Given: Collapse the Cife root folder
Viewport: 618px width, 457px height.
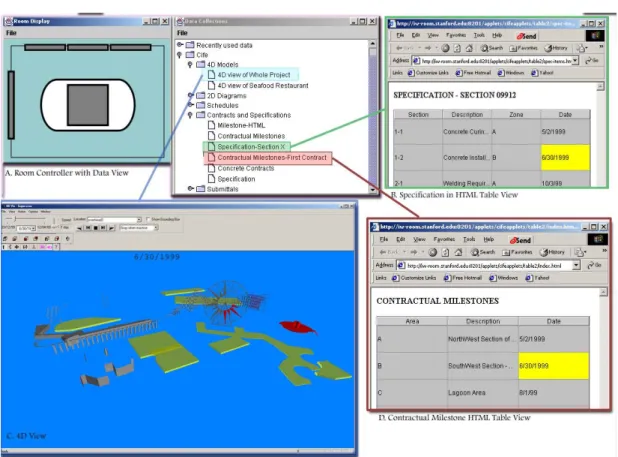Looking at the screenshot, I should pos(180,55).
